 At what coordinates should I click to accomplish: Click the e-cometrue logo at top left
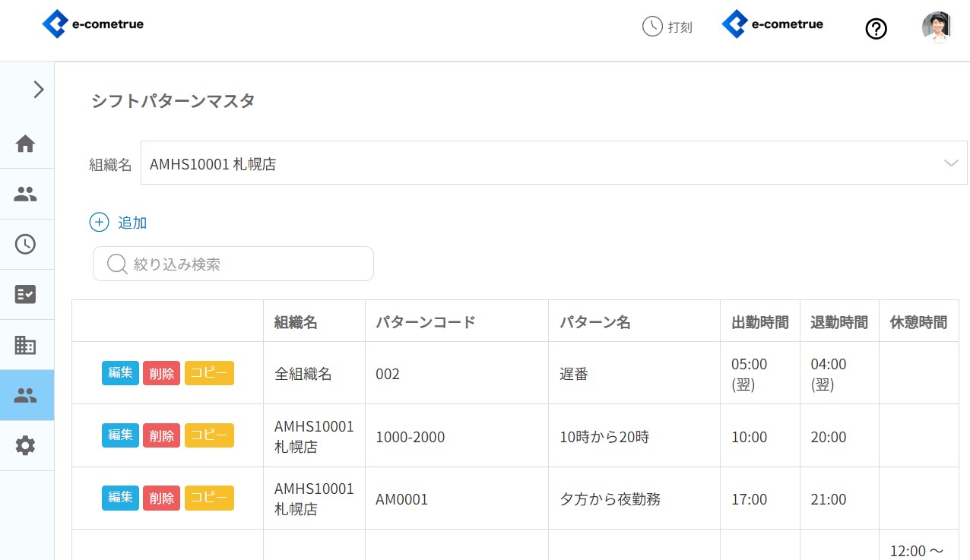[x=93, y=24]
